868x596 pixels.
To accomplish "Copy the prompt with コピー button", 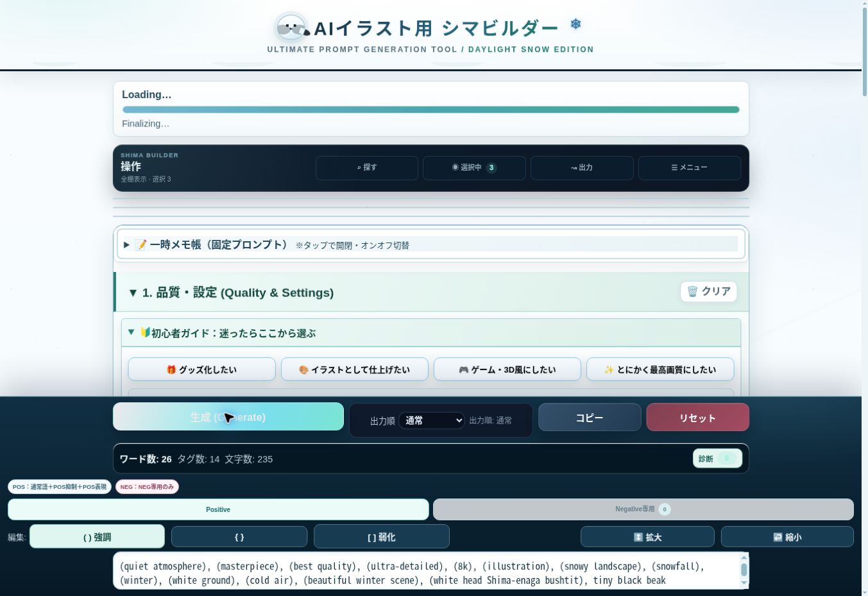I will click(x=590, y=418).
